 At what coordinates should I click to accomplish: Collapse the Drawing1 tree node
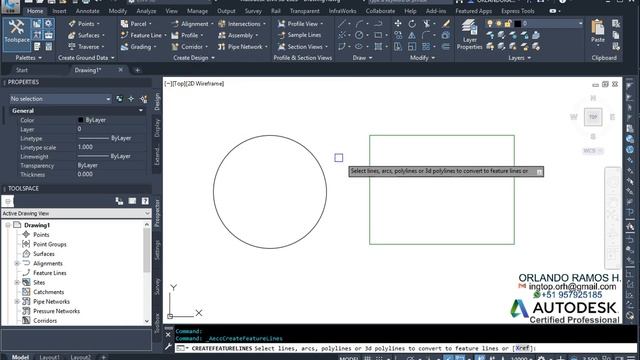[8, 225]
